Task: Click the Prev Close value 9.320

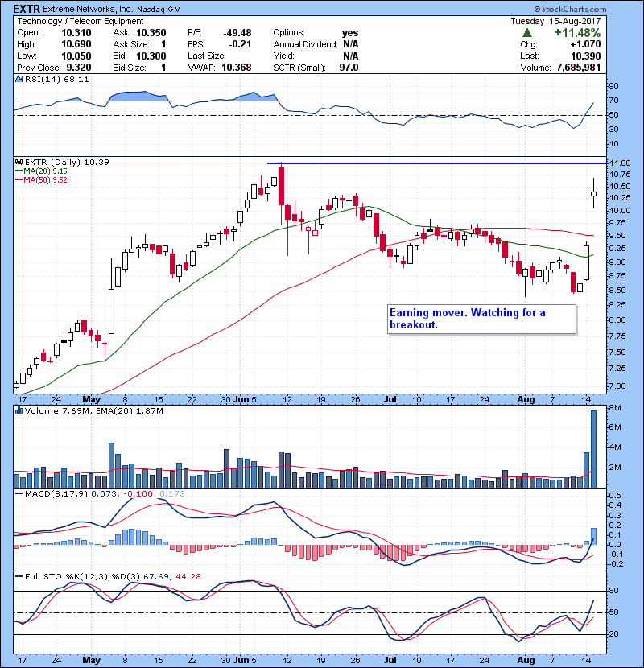Action: 78,68
